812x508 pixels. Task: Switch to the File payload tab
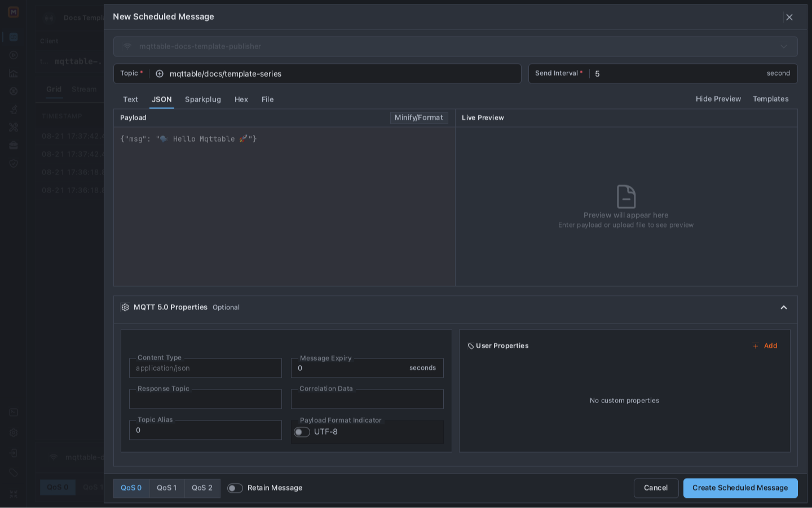pos(268,99)
